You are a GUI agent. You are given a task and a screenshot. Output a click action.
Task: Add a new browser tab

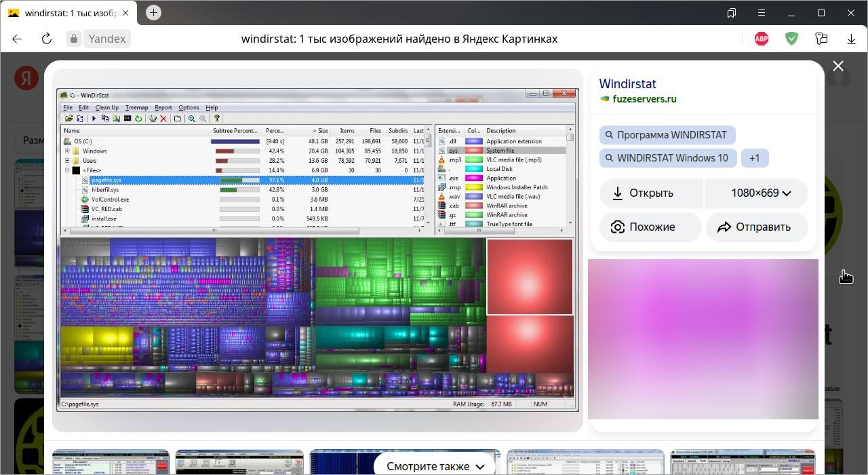click(153, 12)
